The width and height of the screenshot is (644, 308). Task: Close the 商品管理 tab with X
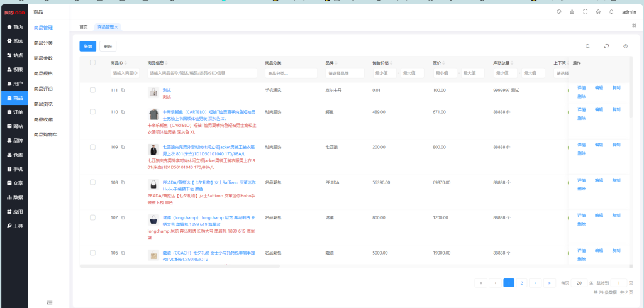[116, 27]
